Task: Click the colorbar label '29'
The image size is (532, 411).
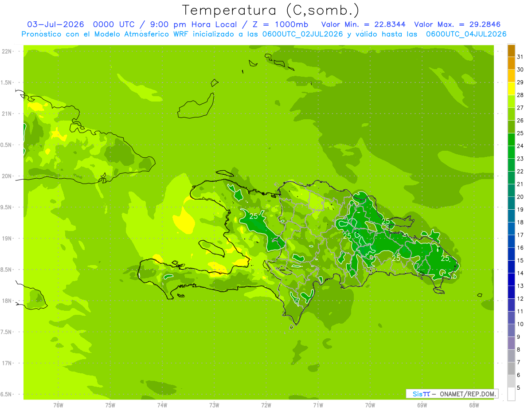Action: click(520, 82)
